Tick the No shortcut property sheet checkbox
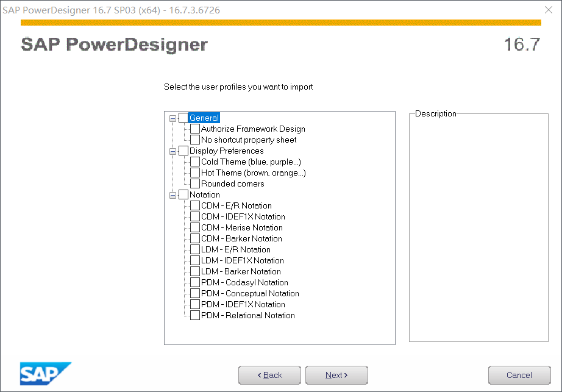Screen dimensions: 562x392 point(195,140)
